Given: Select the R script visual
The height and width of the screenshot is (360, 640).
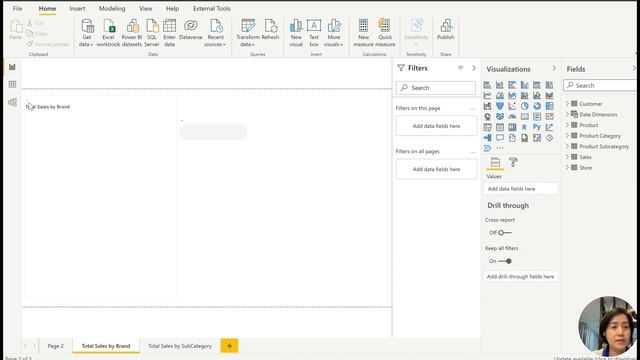Looking at the screenshot, I should point(524,127).
